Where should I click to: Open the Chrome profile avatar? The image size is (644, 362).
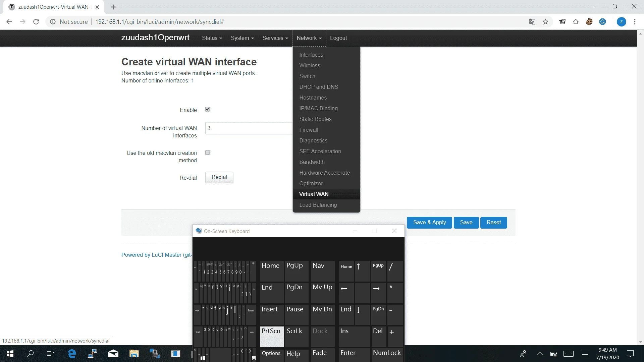(x=621, y=22)
